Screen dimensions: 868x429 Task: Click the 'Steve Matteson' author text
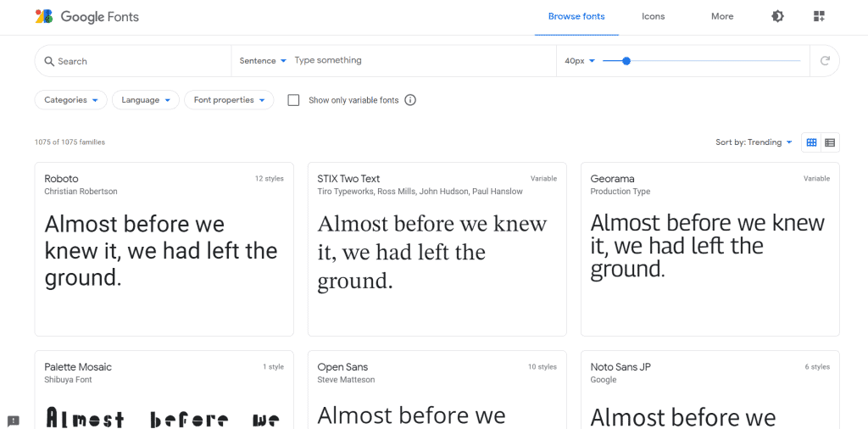(x=346, y=380)
